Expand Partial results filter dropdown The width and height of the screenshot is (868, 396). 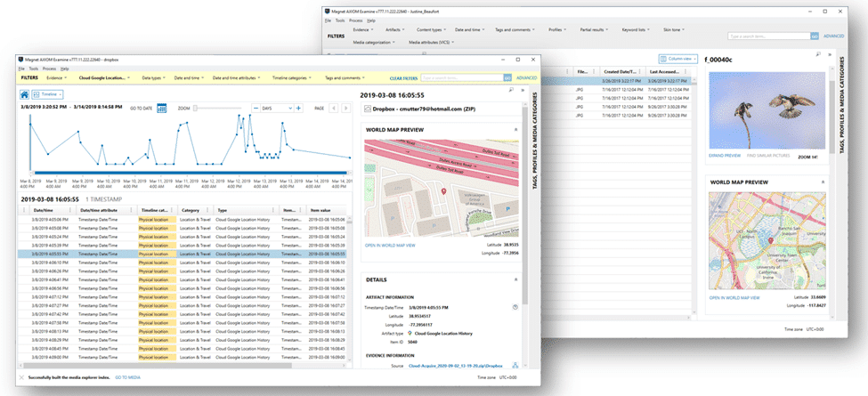coord(594,29)
